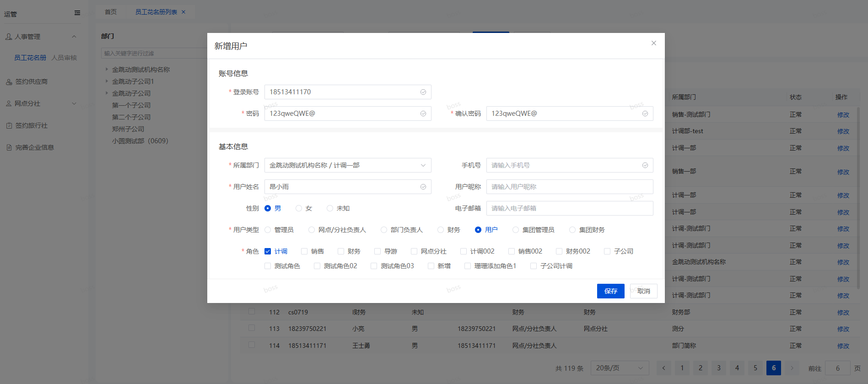Screen dimensions: 868x384
Task: Click check icon in 确认密码 field
Action: pos(645,114)
